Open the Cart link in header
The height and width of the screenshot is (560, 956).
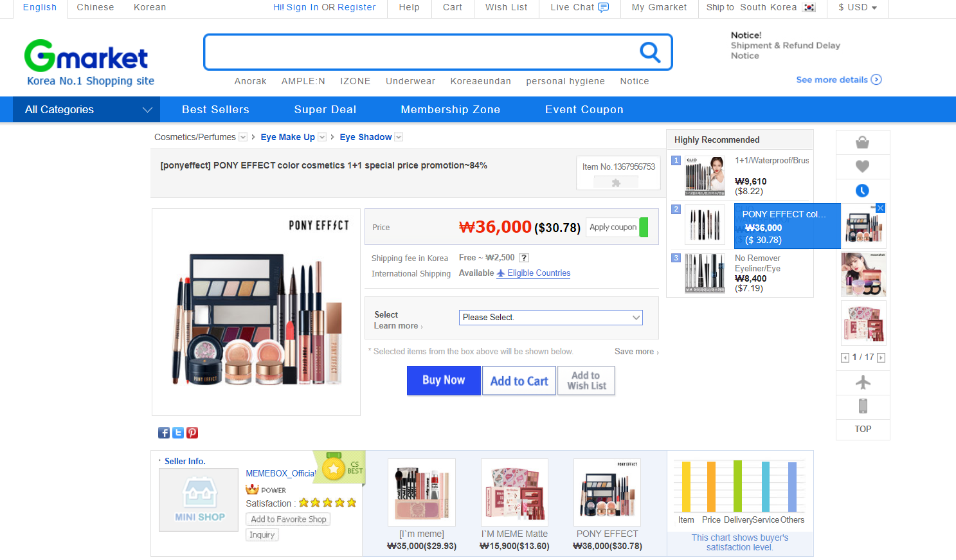(x=453, y=7)
